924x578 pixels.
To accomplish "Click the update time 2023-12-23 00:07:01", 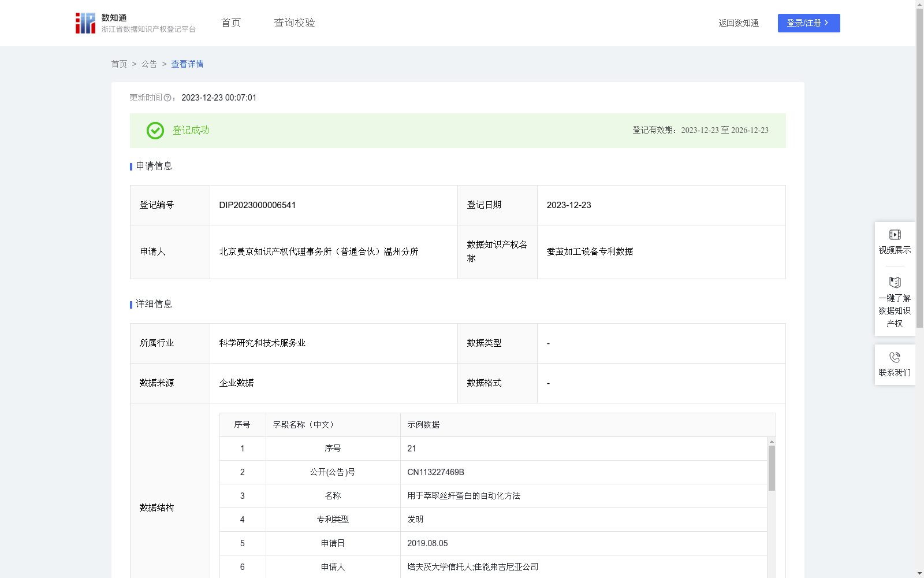I will click(219, 98).
